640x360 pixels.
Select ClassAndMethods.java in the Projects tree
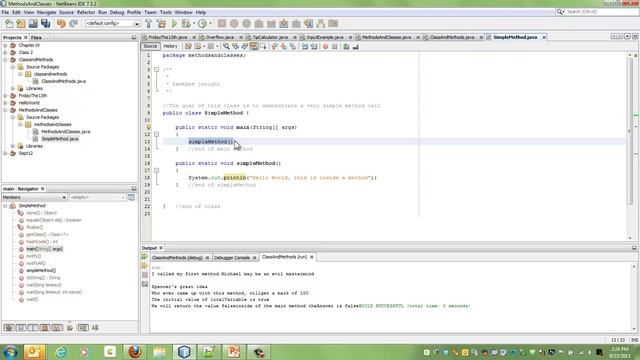tap(64, 81)
